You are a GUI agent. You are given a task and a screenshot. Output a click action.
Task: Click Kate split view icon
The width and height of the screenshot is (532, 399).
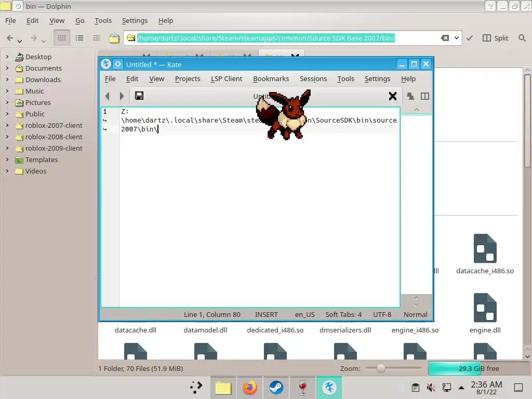425,96
